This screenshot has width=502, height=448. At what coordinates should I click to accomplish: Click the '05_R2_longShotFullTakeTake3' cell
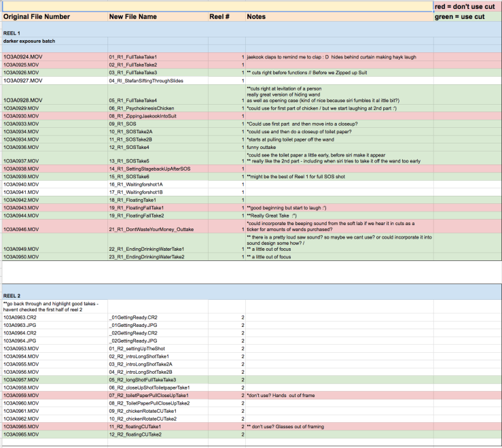coord(143,379)
